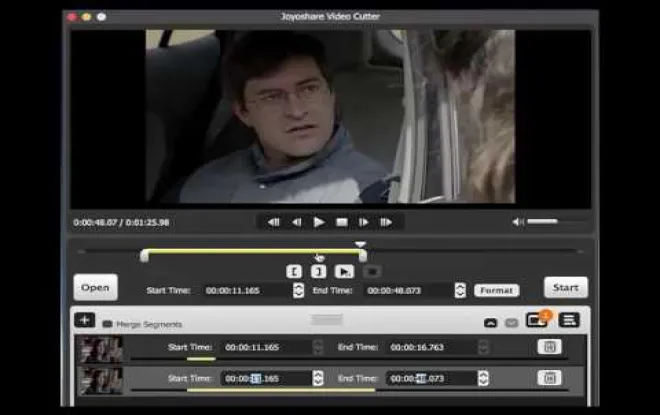Adjust second segment End Time stepper
This screenshot has height=415, width=660.
click(x=483, y=378)
